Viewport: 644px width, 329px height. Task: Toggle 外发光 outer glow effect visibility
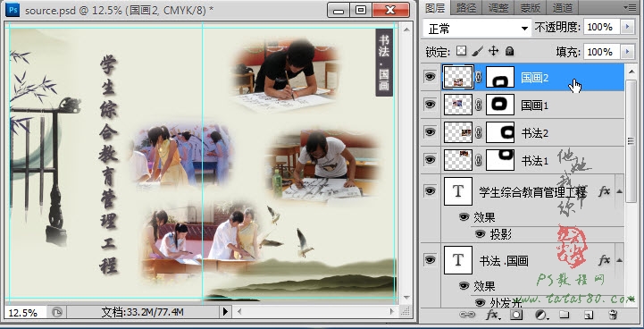(x=480, y=303)
